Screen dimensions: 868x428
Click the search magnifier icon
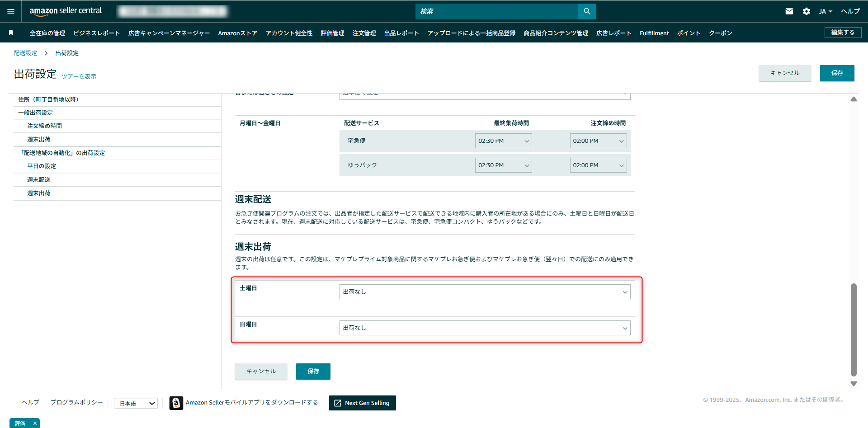[587, 11]
